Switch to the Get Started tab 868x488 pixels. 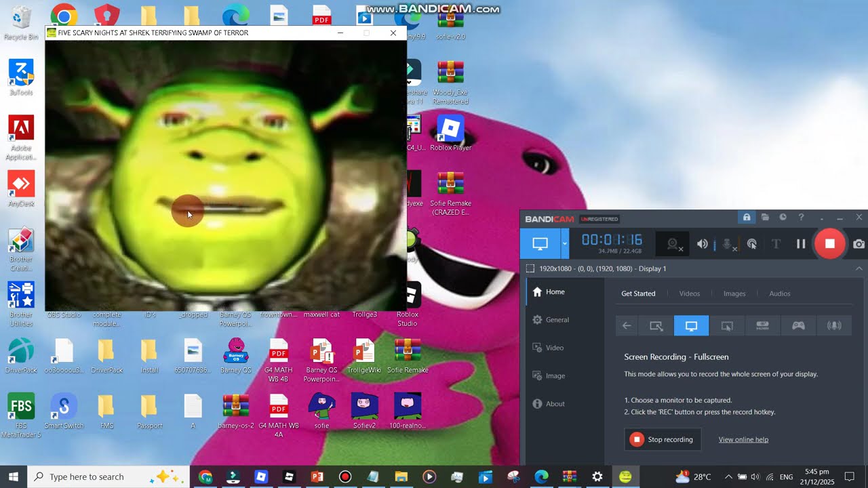click(x=639, y=293)
